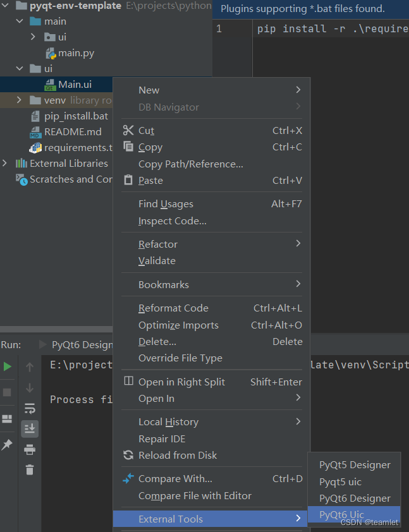409x532 pixels.
Task: Open the Refactor submenu arrow
Action: click(x=298, y=243)
